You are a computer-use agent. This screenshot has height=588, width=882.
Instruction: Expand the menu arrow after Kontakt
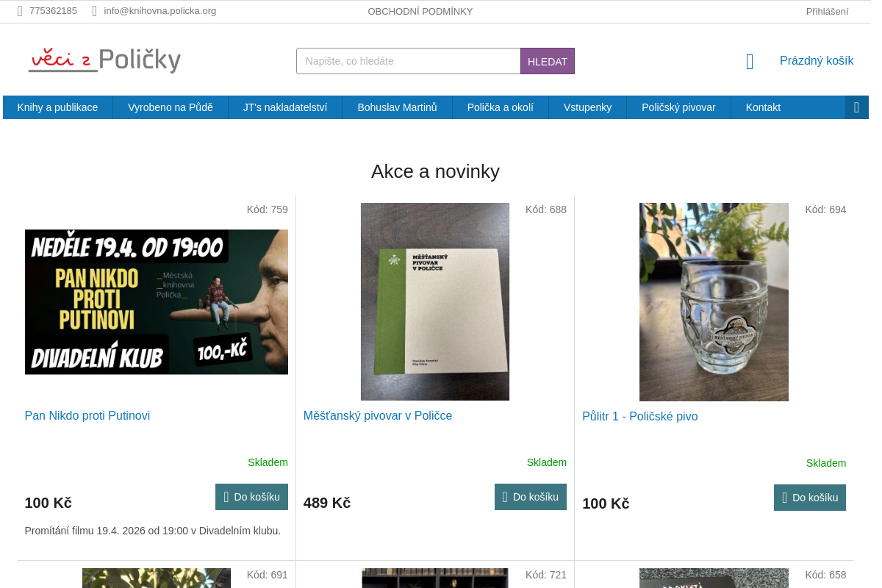point(856,107)
